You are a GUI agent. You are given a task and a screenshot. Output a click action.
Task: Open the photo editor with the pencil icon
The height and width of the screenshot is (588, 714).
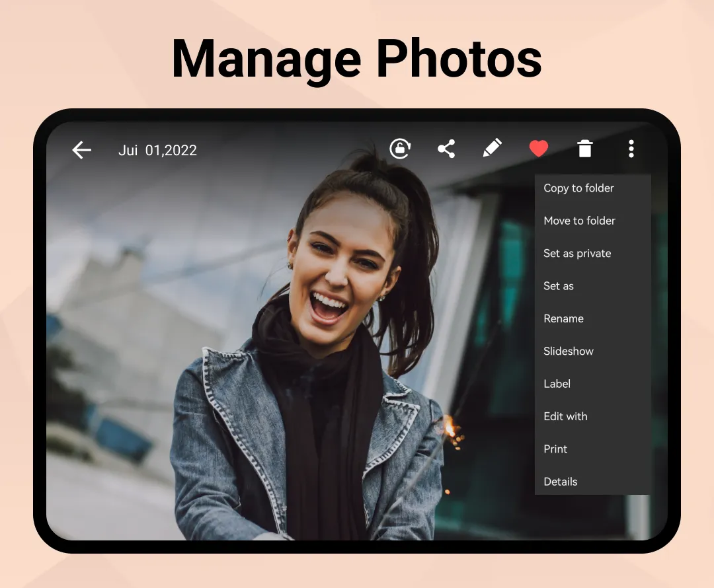[493, 149]
